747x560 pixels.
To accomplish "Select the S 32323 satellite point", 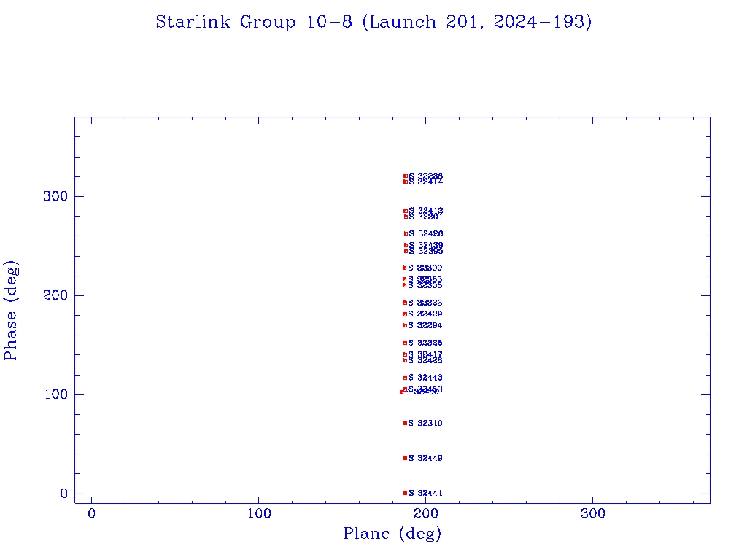I will pos(404,303).
